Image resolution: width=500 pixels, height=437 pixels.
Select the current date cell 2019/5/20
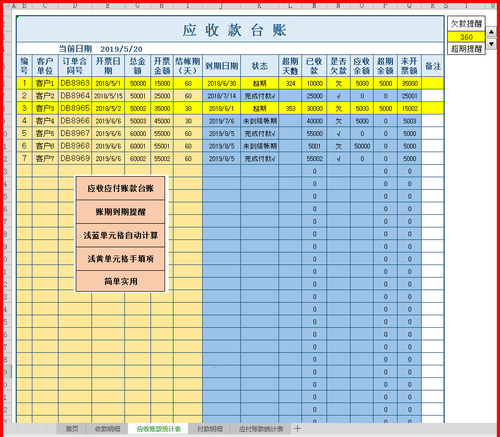click(121, 49)
